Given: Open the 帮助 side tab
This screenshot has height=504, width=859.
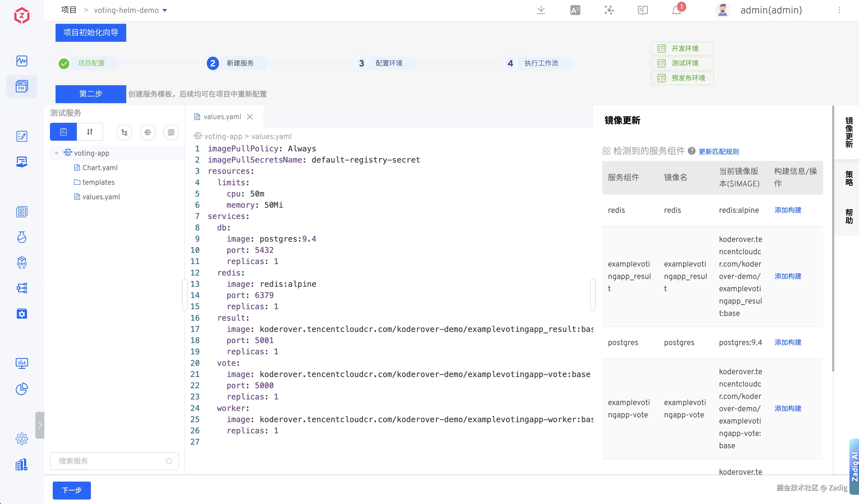Looking at the screenshot, I should coord(849,216).
